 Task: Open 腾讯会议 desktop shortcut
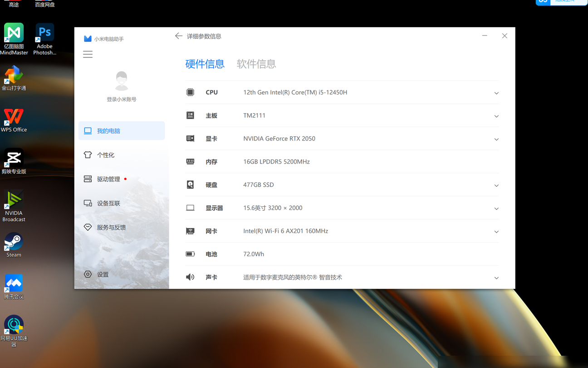click(14, 287)
